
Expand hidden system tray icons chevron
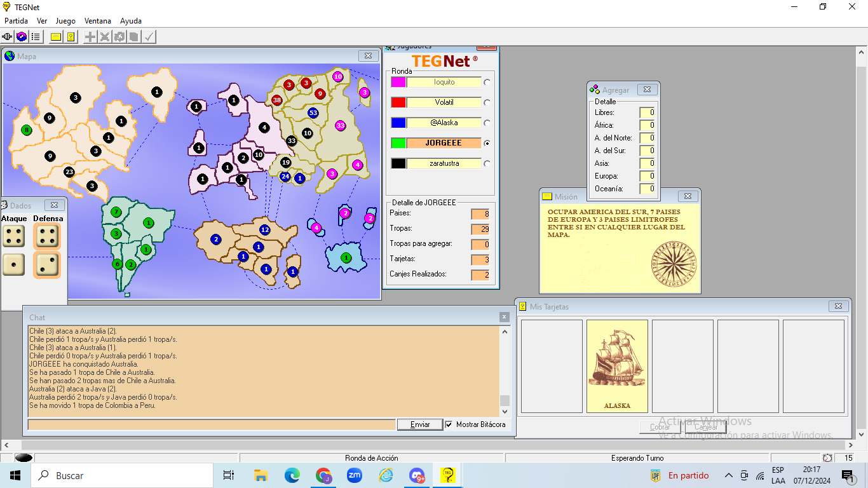[728, 475]
